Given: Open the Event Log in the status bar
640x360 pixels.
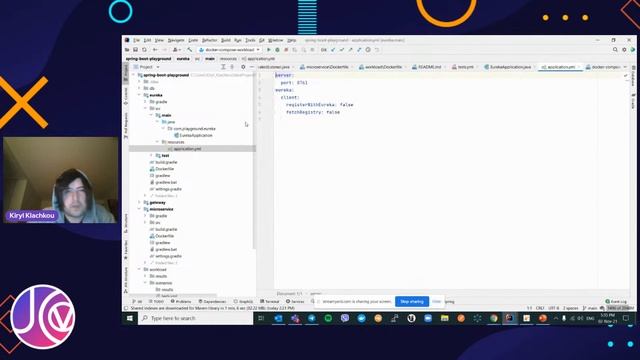Looking at the screenshot, I should coord(616,302).
